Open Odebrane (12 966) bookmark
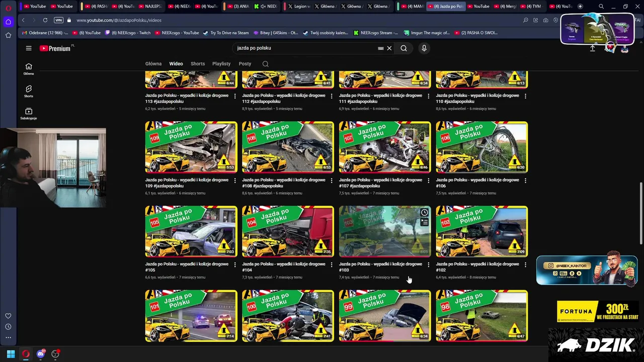This screenshot has height=362, width=644. (x=45, y=33)
